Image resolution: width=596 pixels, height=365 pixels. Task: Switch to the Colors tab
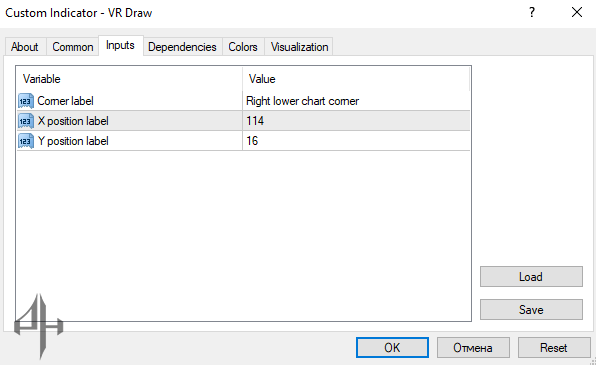click(243, 47)
